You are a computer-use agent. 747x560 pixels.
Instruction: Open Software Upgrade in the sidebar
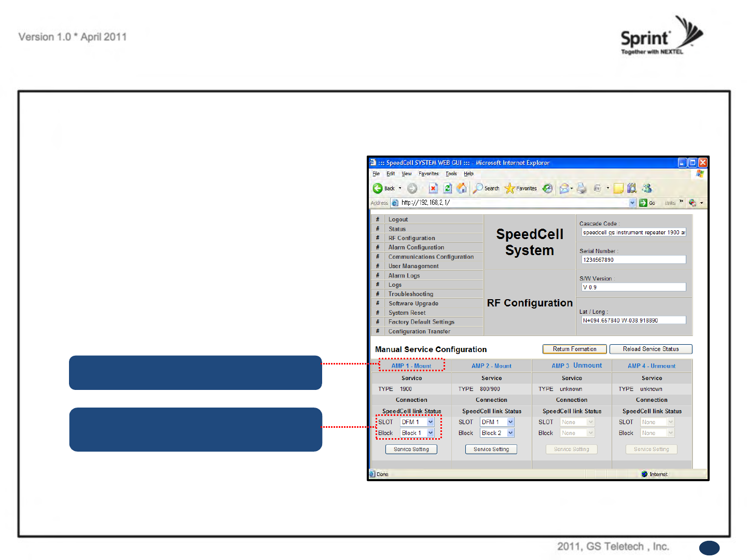(x=413, y=303)
